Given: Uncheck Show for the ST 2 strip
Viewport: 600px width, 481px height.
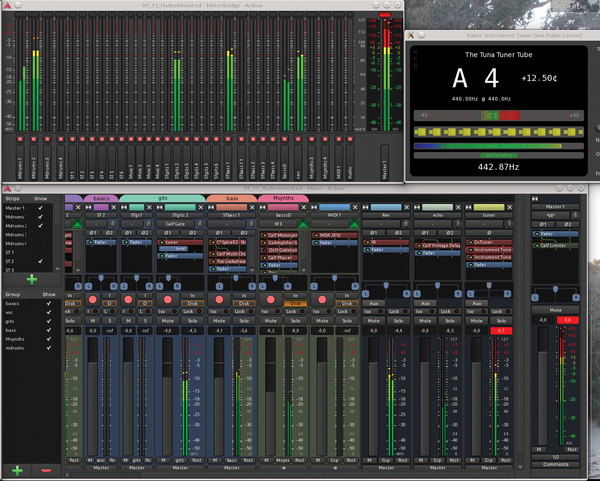Looking at the screenshot, I should pyautogui.click(x=40, y=261).
